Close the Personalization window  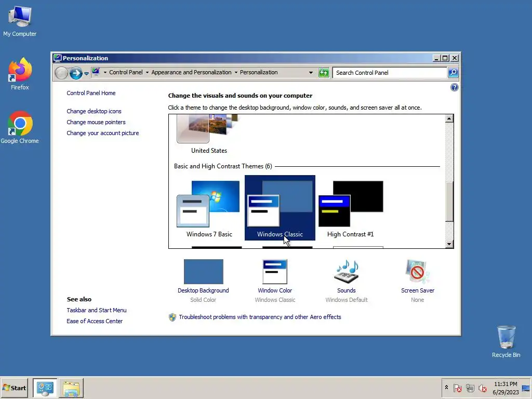click(x=455, y=58)
